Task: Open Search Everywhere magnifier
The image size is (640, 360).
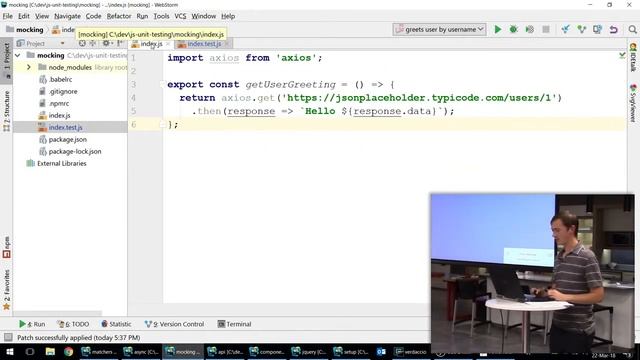Action: [632, 29]
